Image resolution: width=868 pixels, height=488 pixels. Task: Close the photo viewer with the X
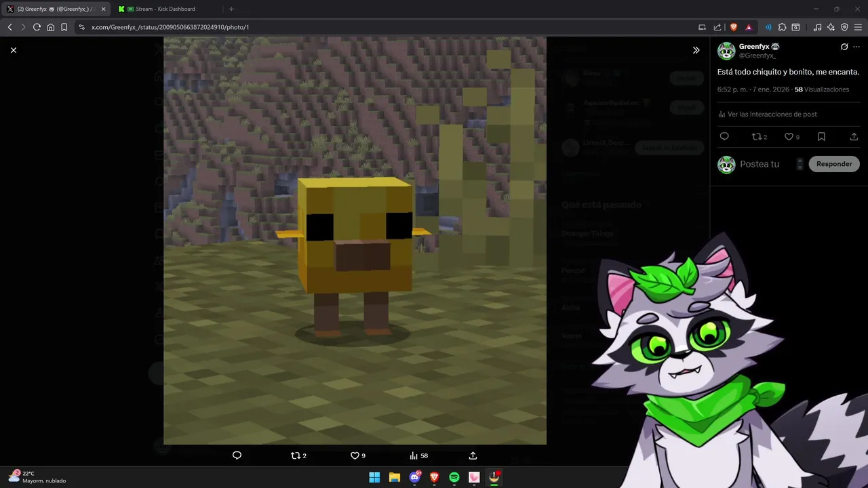pos(13,50)
